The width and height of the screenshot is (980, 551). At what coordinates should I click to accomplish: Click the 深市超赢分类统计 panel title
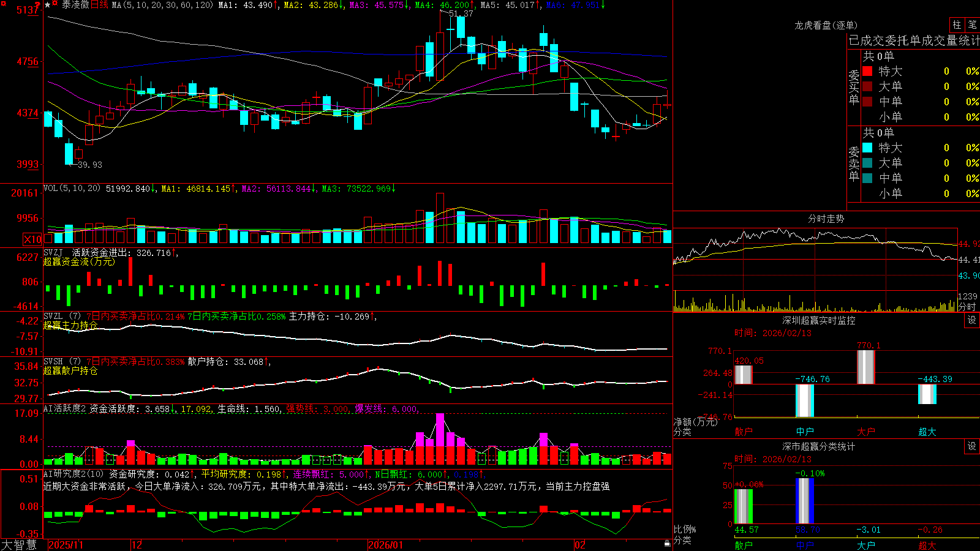click(819, 446)
